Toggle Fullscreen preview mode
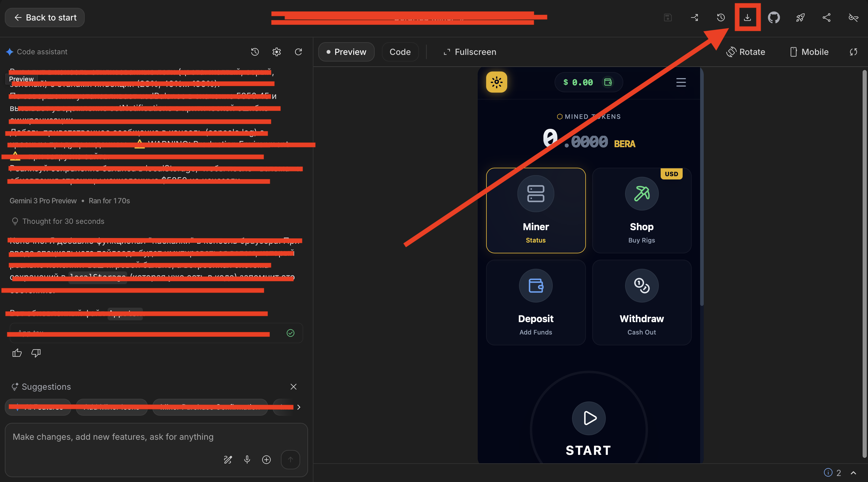 tap(470, 52)
